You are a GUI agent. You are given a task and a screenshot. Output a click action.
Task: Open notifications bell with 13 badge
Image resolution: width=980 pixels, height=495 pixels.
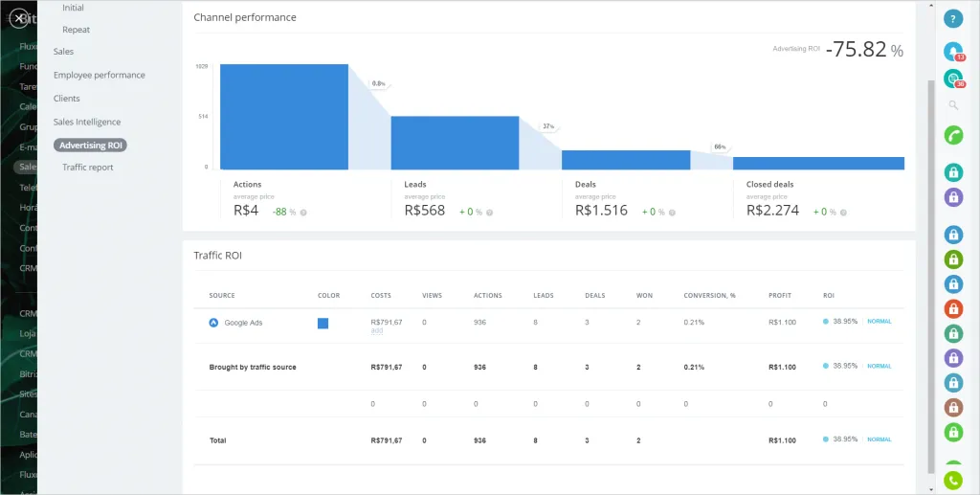(953, 52)
